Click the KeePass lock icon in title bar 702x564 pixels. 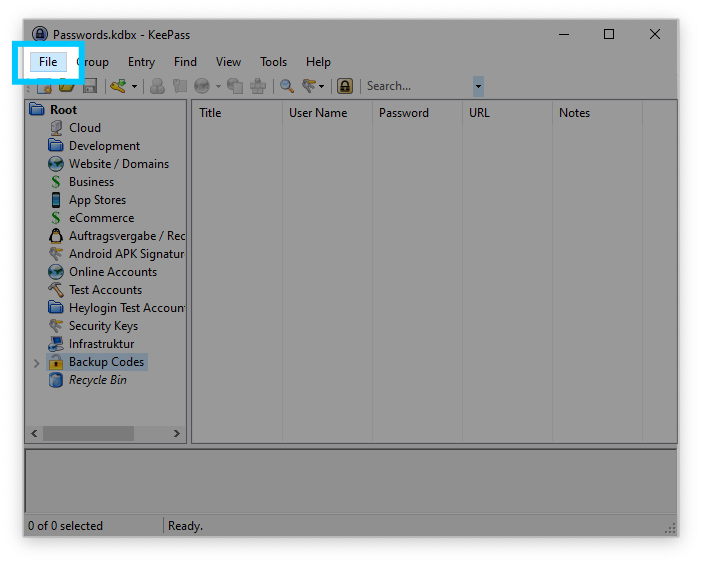[40, 34]
